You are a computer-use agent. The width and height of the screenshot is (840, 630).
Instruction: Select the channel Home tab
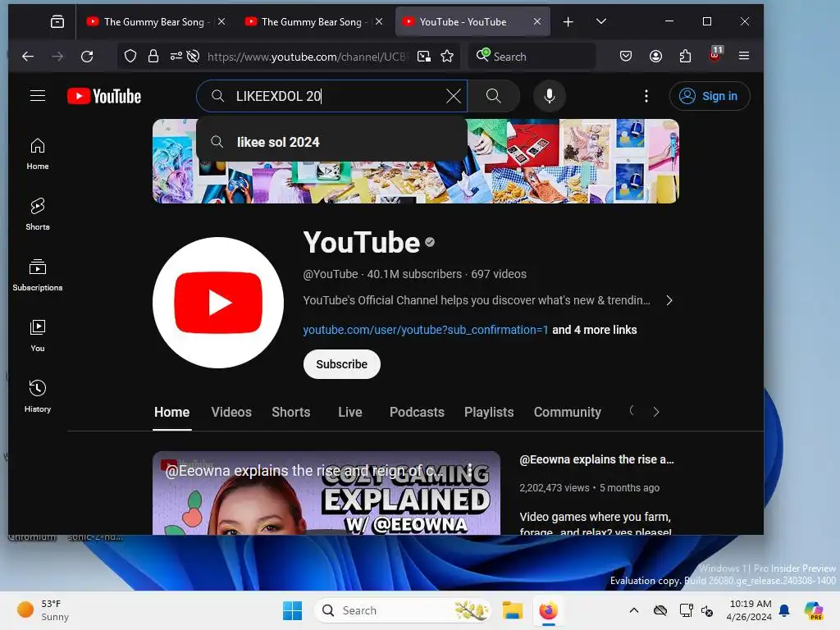point(172,412)
